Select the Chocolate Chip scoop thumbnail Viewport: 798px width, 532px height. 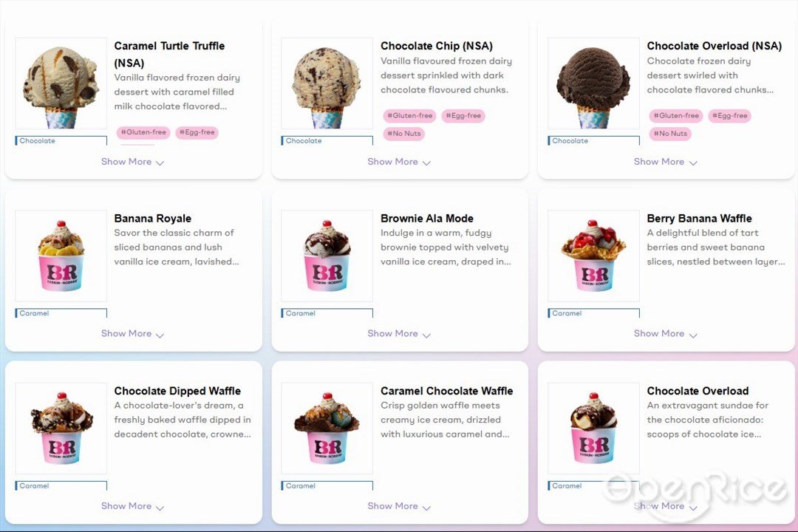327,83
